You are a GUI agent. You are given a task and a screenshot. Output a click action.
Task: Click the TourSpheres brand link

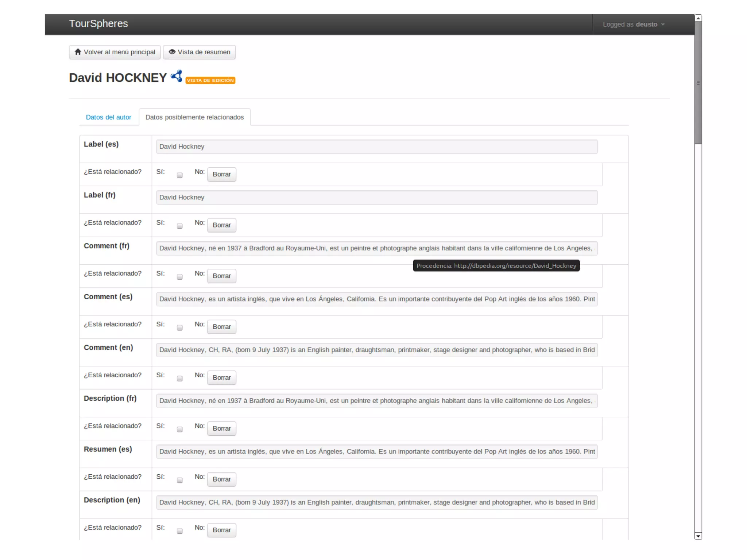pyautogui.click(x=98, y=24)
